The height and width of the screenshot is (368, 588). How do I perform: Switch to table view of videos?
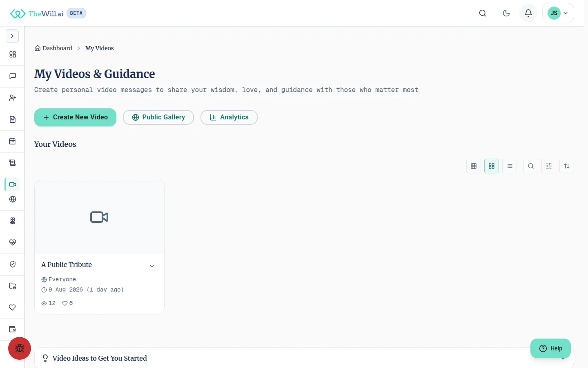(x=474, y=166)
